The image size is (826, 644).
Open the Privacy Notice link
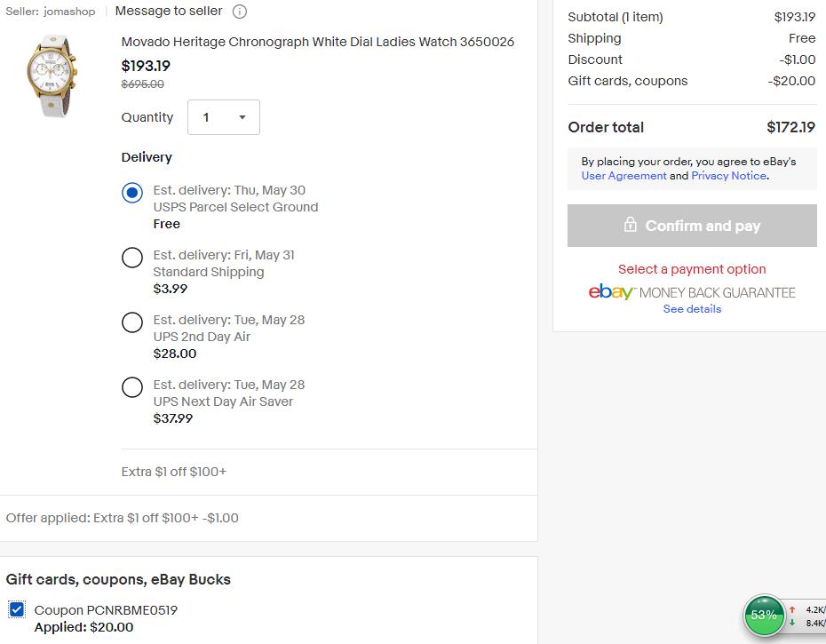pyautogui.click(x=728, y=176)
